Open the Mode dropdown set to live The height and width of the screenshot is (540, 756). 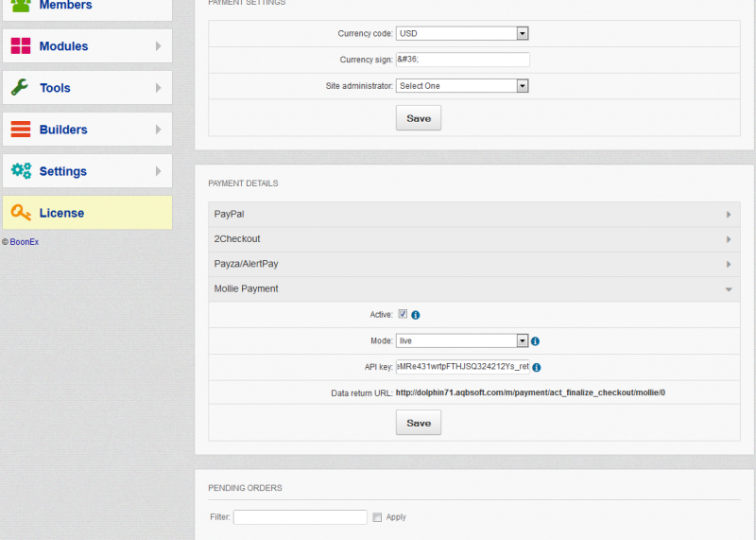[x=462, y=340]
